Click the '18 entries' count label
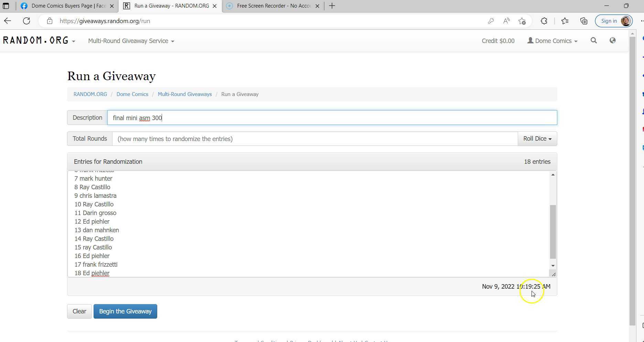This screenshot has height=342, width=644. (x=537, y=162)
